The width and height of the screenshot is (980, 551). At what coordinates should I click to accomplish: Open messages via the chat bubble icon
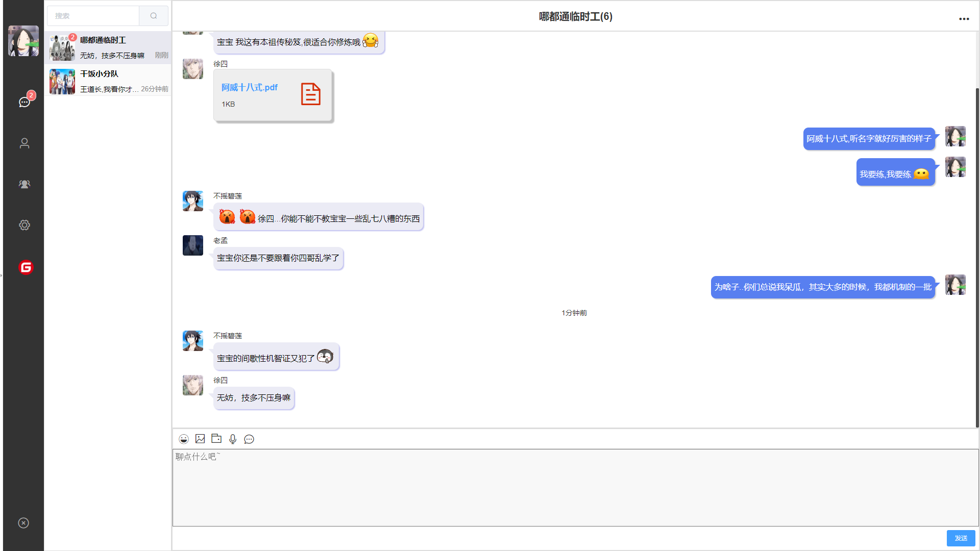tap(23, 102)
